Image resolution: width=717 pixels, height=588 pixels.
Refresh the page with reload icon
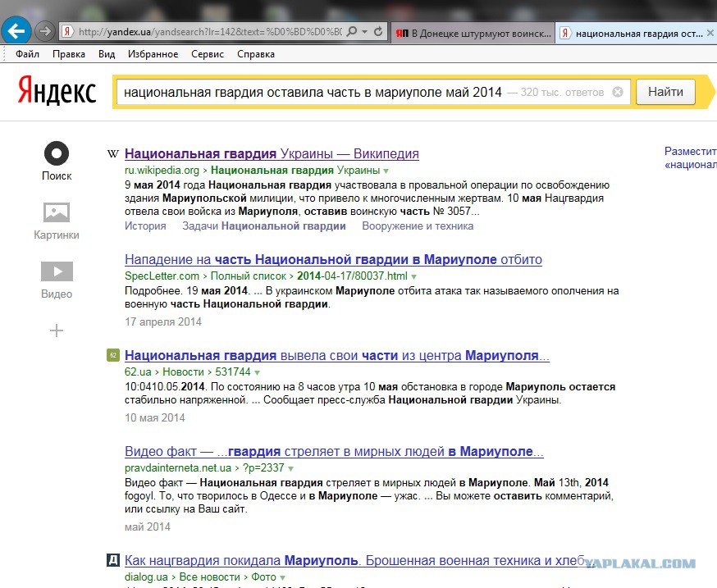378,31
